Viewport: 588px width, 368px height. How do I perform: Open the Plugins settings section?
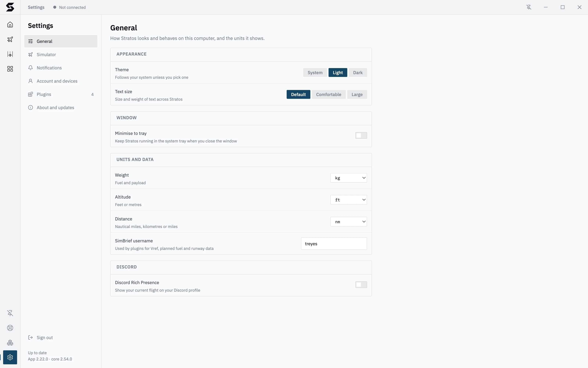pyautogui.click(x=61, y=94)
